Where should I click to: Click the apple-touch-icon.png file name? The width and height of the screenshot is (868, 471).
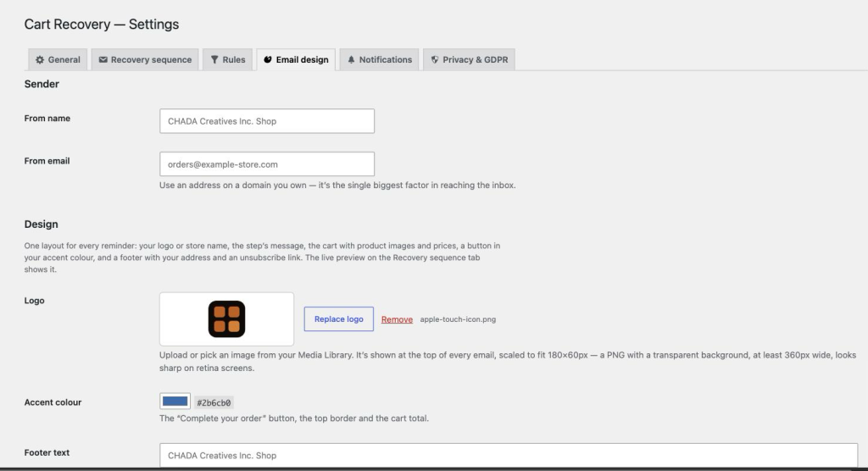458,319
